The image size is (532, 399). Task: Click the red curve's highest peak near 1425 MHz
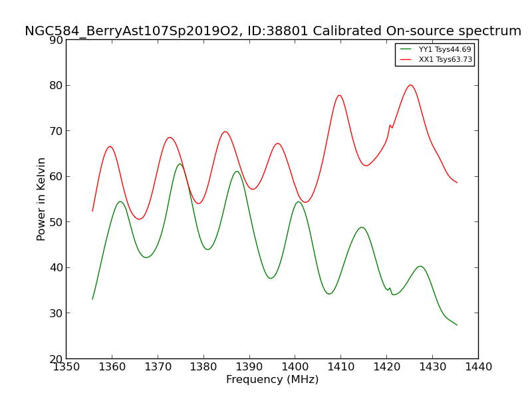tap(410, 85)
